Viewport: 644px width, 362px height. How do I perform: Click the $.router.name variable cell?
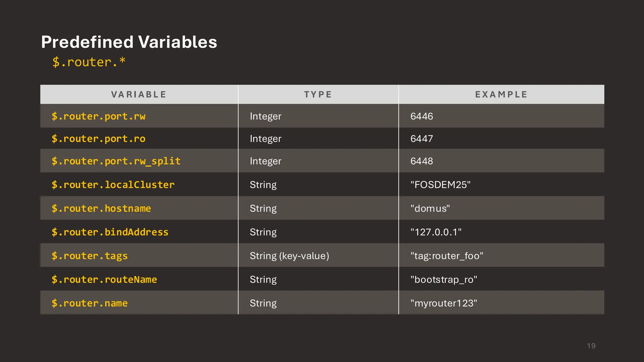pos(90,303)
